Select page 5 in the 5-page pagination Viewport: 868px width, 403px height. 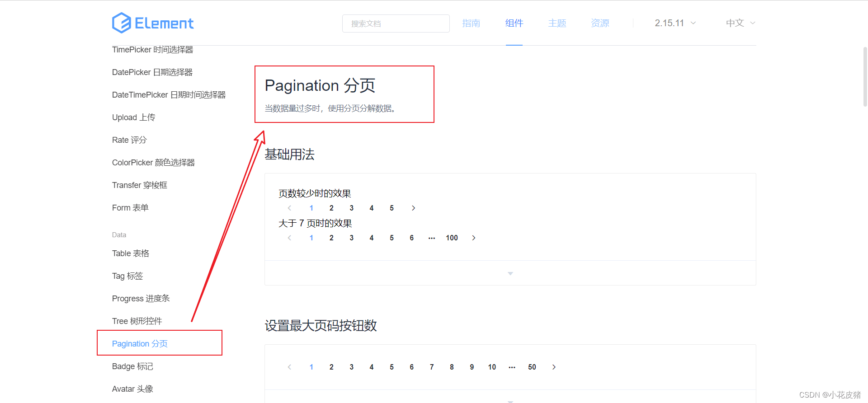(392, 208)
